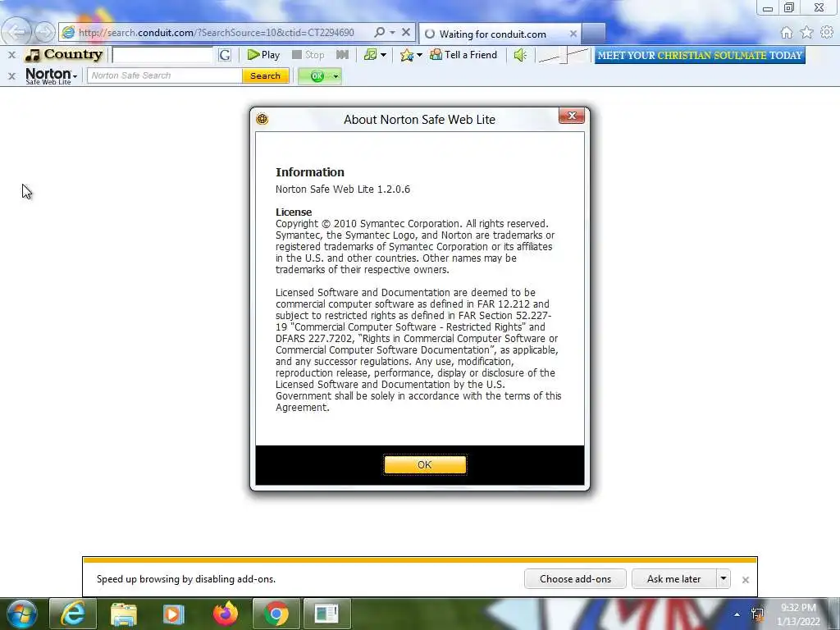The image size is (840, 630).
Task: Click the Norton globe icon in dialog title
Action: [262, 119]
